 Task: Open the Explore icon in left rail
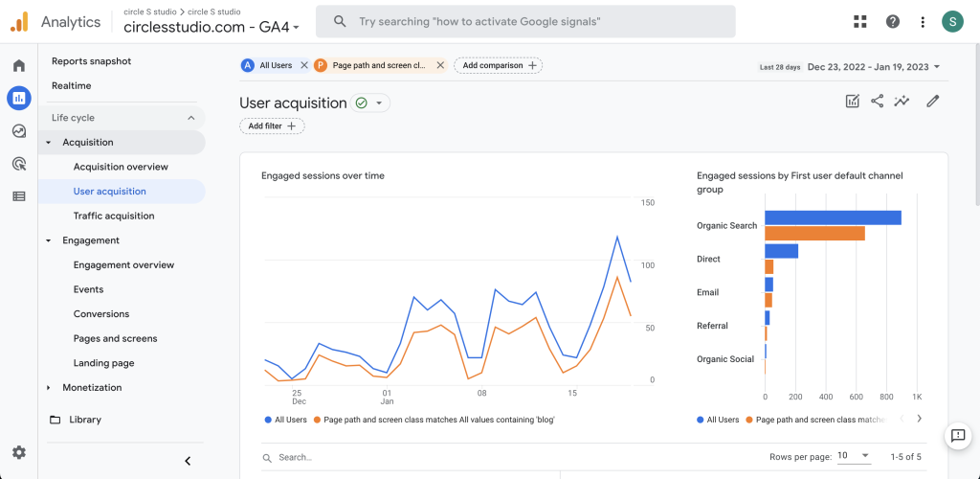click(19, 131)
